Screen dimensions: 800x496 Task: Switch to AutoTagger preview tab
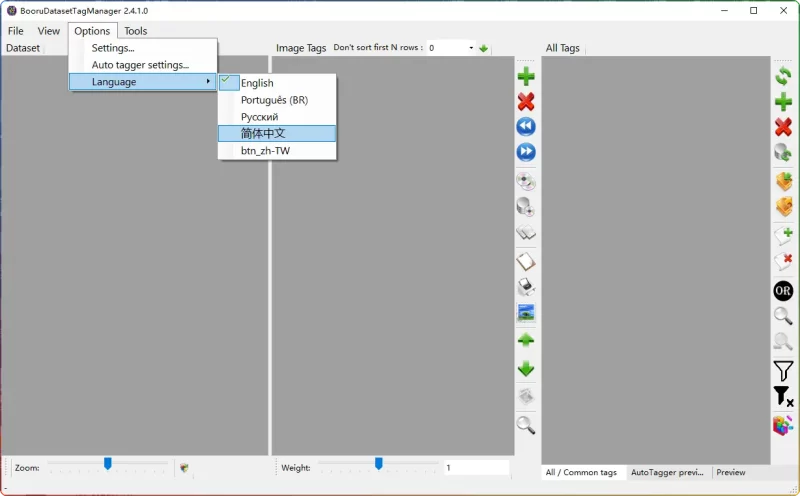click(x=667, y=473)
